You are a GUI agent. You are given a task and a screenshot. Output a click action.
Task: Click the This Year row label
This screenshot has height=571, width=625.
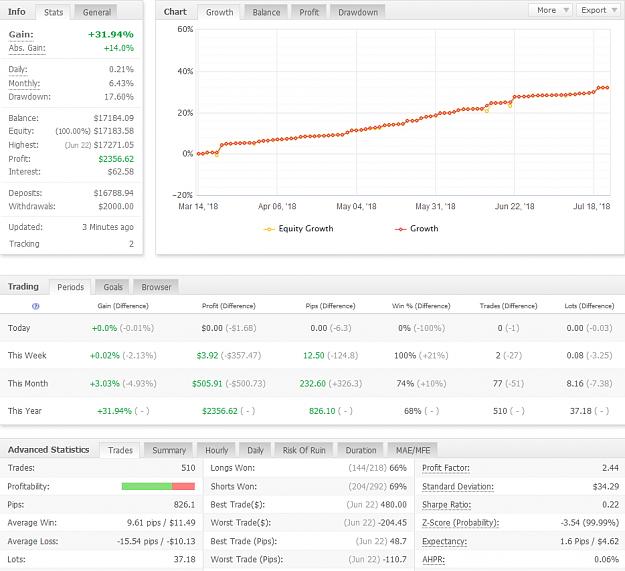(x=24, y=411)
